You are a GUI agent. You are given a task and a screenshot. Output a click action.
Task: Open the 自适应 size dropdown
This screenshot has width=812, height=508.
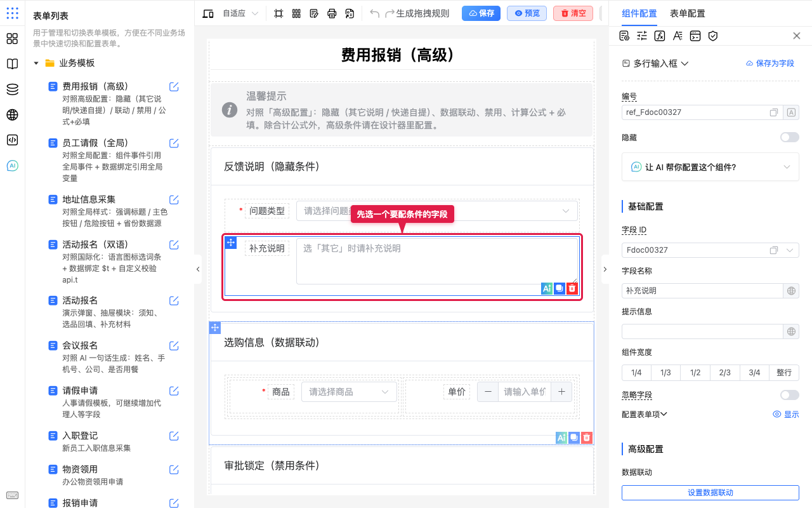[x=240, y=13]
